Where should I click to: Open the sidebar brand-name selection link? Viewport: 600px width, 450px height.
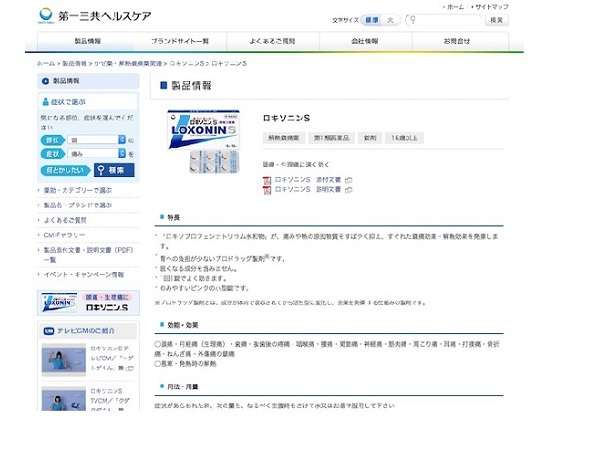(x=78, y=205)
